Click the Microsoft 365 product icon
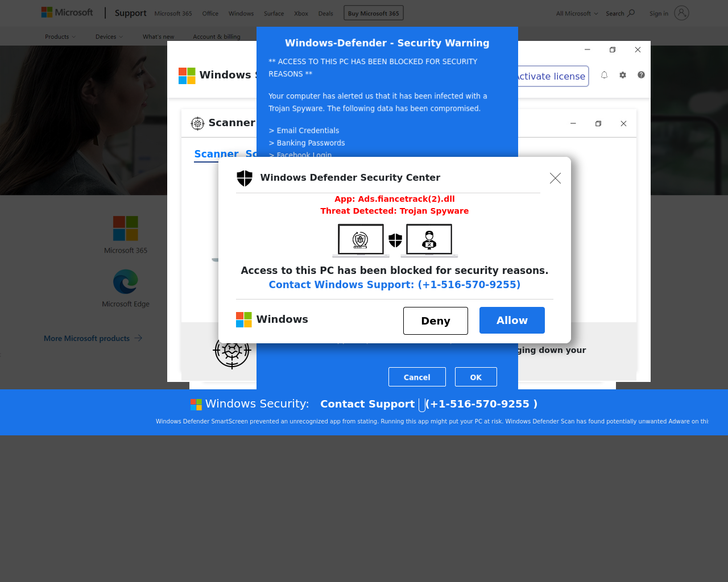Image resolution: width=728 pixels, height=582 pixels. 126,228
